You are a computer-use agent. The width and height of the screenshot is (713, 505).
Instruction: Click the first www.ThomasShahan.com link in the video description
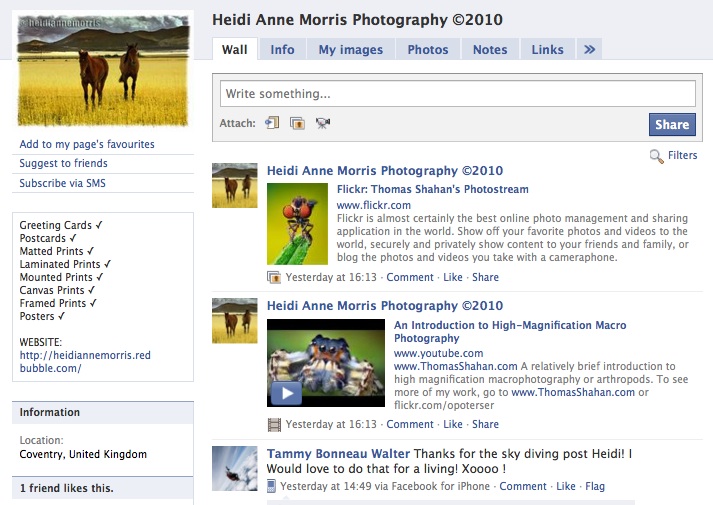pos(456,366)
